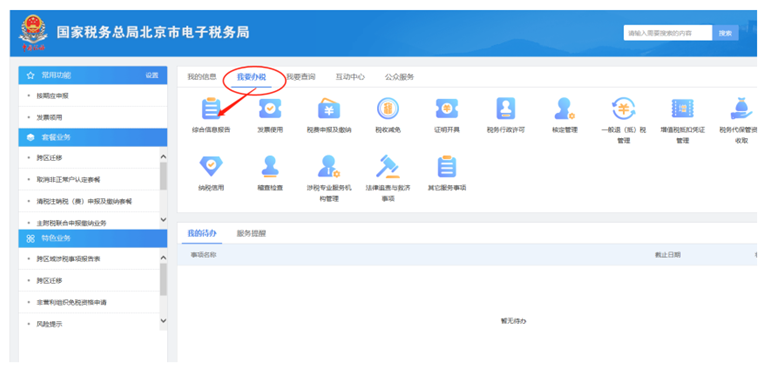Click down arrow of 套餐业务 list
772x392 pixels.
163,220
